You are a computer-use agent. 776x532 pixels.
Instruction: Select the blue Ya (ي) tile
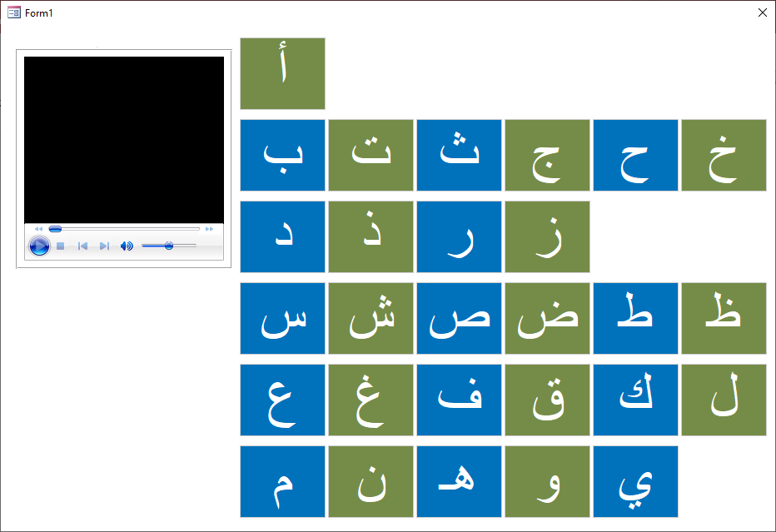click(635, 481)
